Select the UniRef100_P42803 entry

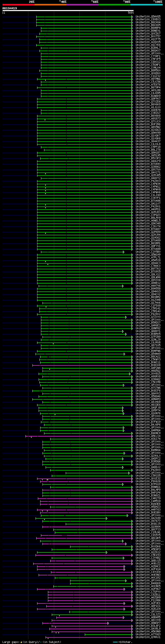(148, 181)
